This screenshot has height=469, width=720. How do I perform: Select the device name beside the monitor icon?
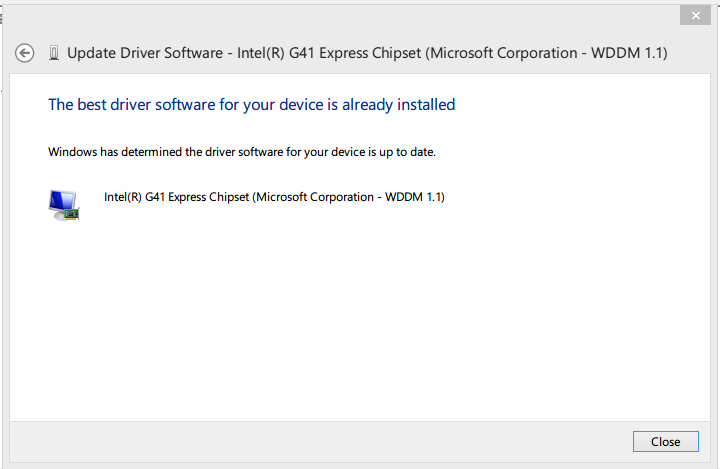pyautogui.click(x=274, y=197)
